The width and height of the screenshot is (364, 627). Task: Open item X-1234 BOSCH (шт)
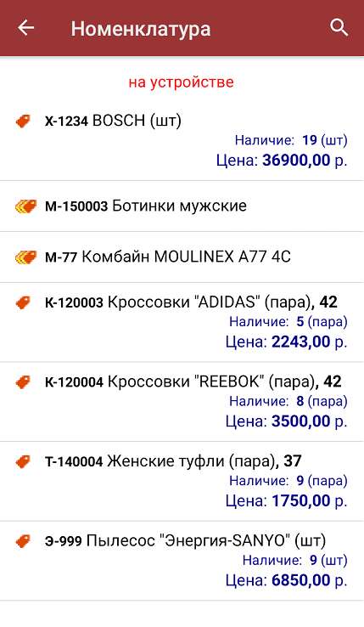(x=182, y=142)
